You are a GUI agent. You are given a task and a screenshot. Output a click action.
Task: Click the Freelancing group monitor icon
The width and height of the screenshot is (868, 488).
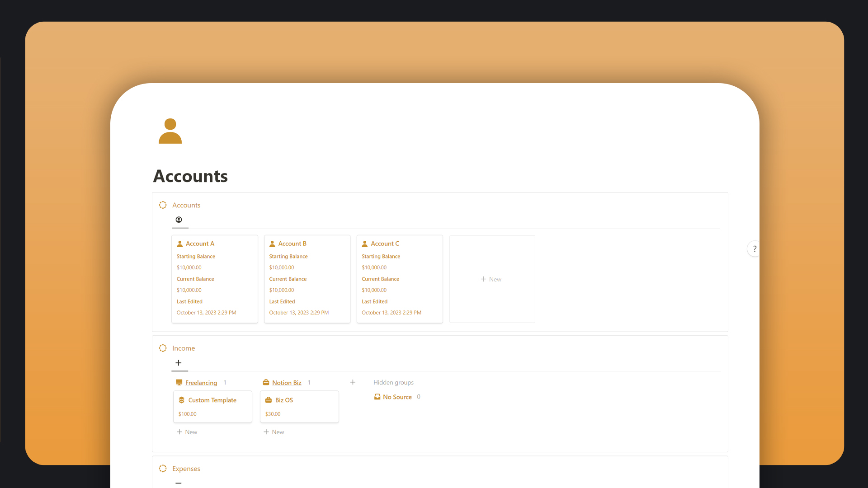tap(179, 383)
